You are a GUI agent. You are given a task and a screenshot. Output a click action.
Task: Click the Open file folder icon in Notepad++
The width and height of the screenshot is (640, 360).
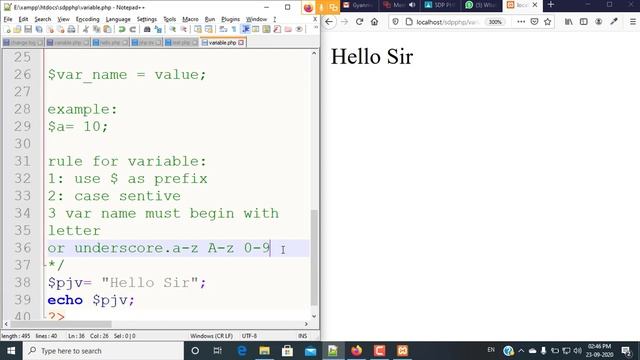[17, 29]
